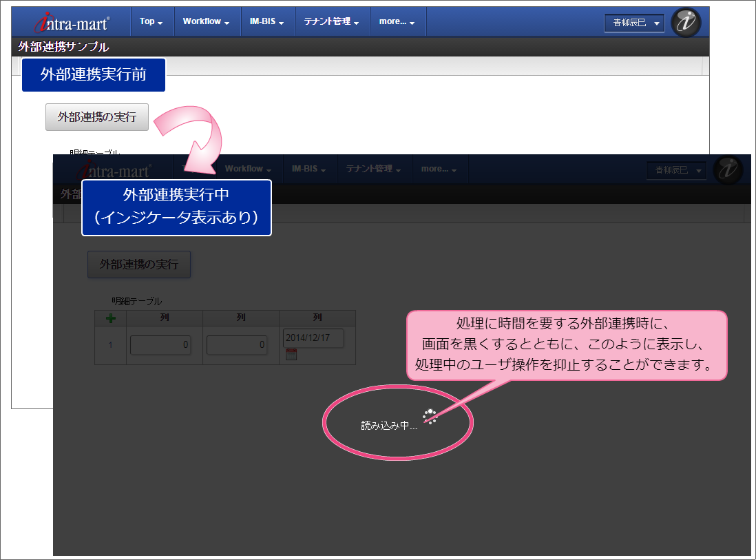
Task: Open the calendar icon under the date field
Action: [291, 355]
